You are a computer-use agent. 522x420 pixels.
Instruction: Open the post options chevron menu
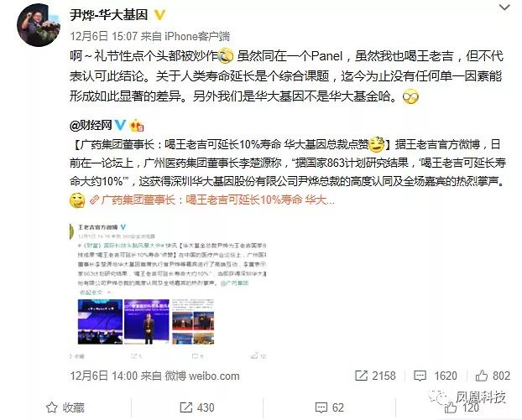point(504,8)
